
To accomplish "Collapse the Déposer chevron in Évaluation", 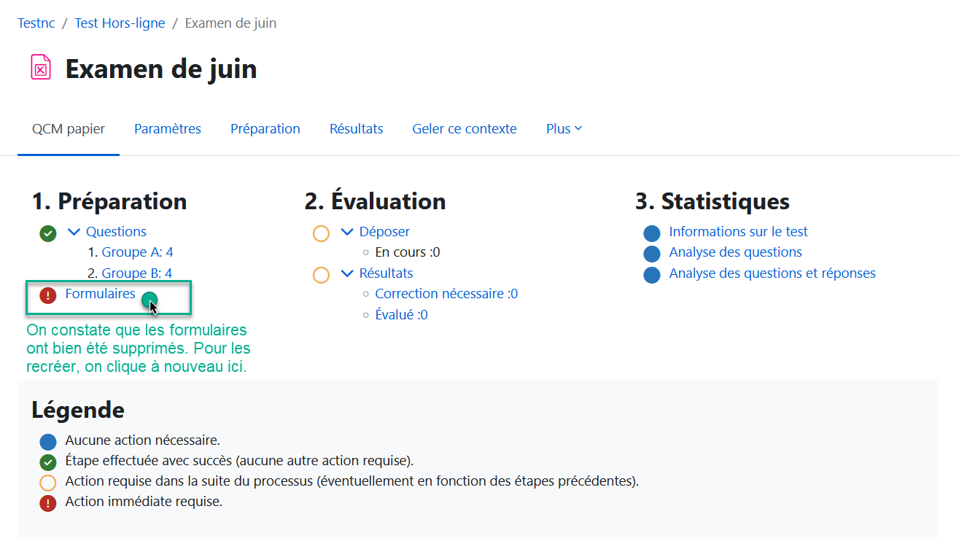I will point(347,232).
